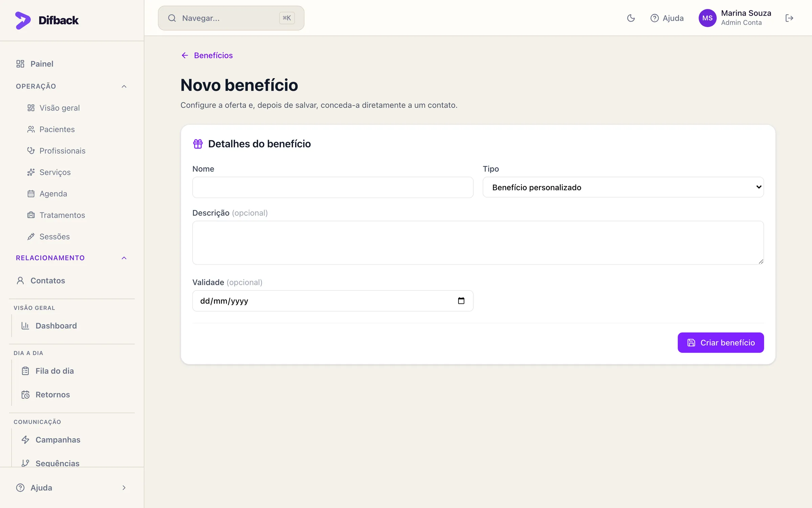Collapse the Operação section chevron
Screen dimensions: 812x508
[124, 86]
